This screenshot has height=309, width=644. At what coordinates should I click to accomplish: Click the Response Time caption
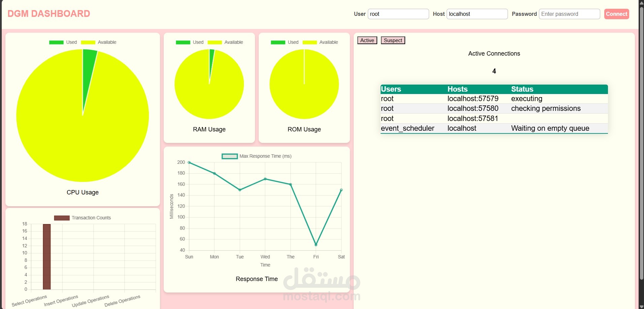[257, 279]
